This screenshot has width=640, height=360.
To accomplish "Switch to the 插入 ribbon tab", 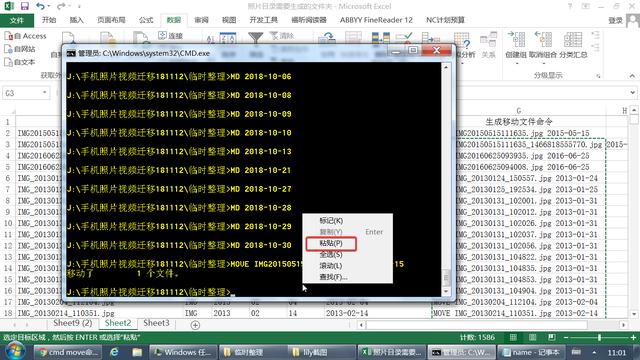I will 76,20.
